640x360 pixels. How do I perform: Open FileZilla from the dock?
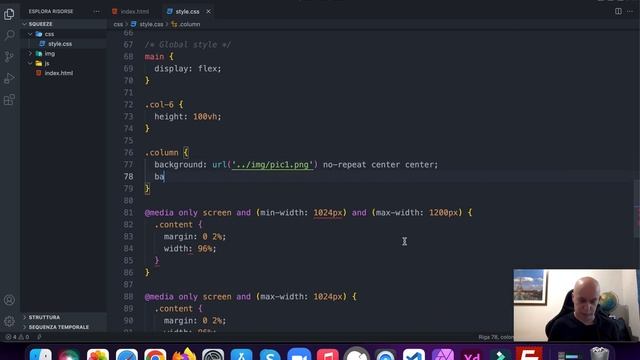click(x=529, y=353)
